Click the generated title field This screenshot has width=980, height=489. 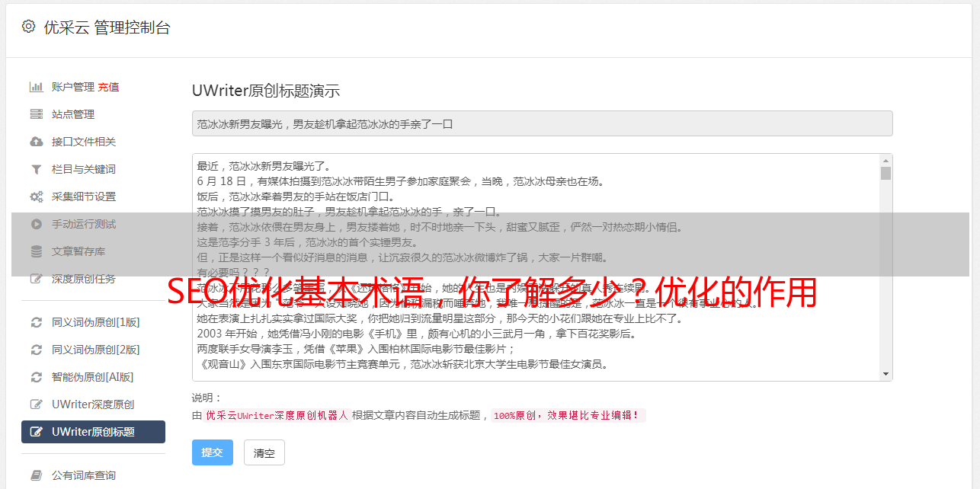tap(542, 123)
